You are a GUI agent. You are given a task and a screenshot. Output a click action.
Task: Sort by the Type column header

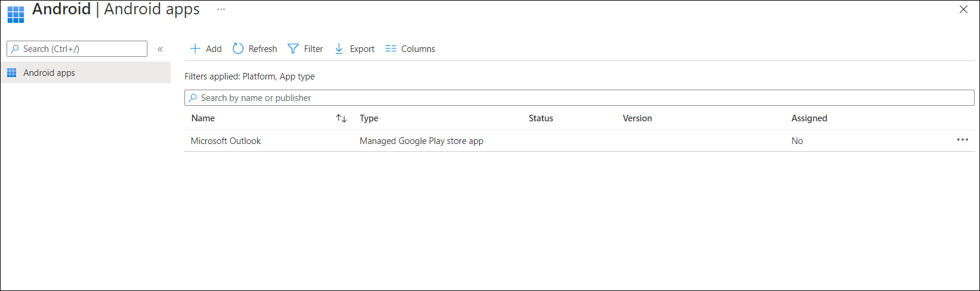(369, 118)
